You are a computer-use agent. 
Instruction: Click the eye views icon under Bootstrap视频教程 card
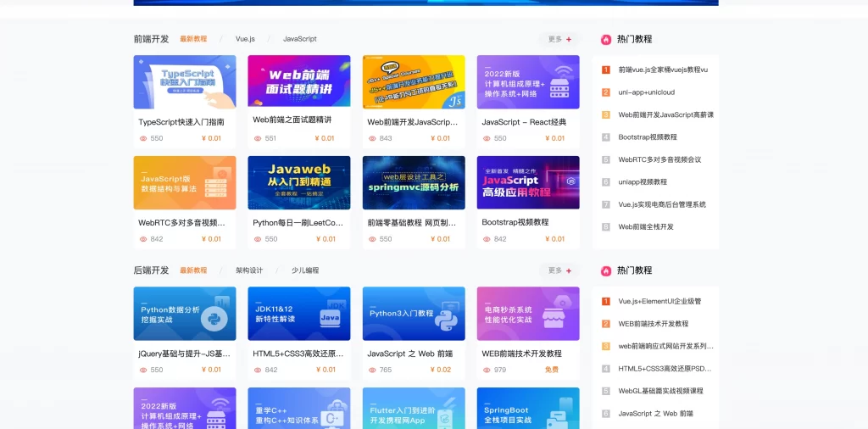(x=487, y=239)
